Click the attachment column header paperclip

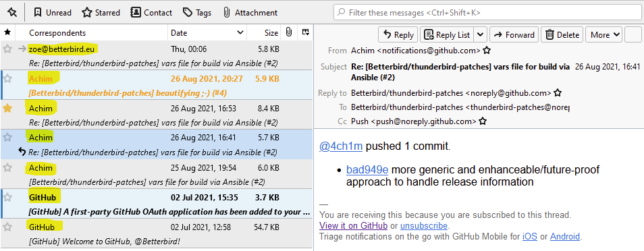click(x=289, y=32)
